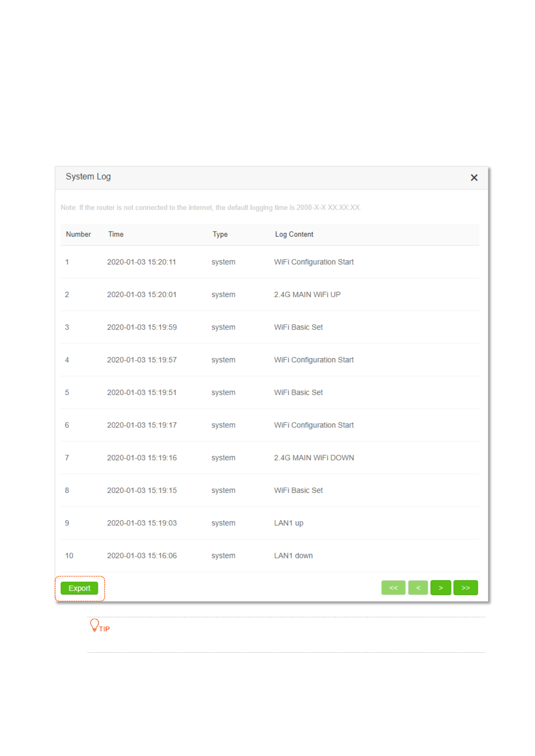This screenshot has height=756, width=535.
Task: Click WiFi Basic Set in row 3
Action: (298, 327)
